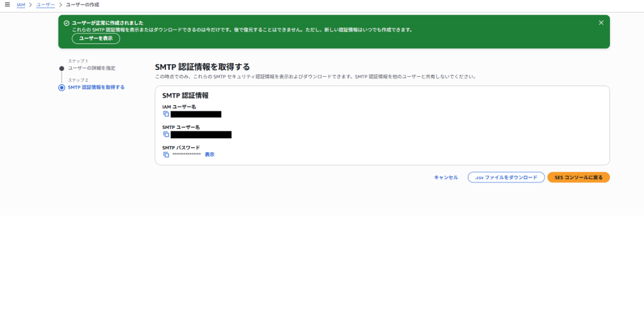Screen dimensions: 644x312
Task: Select the ステップ 2 radio indicator
Action: (62, 87)
